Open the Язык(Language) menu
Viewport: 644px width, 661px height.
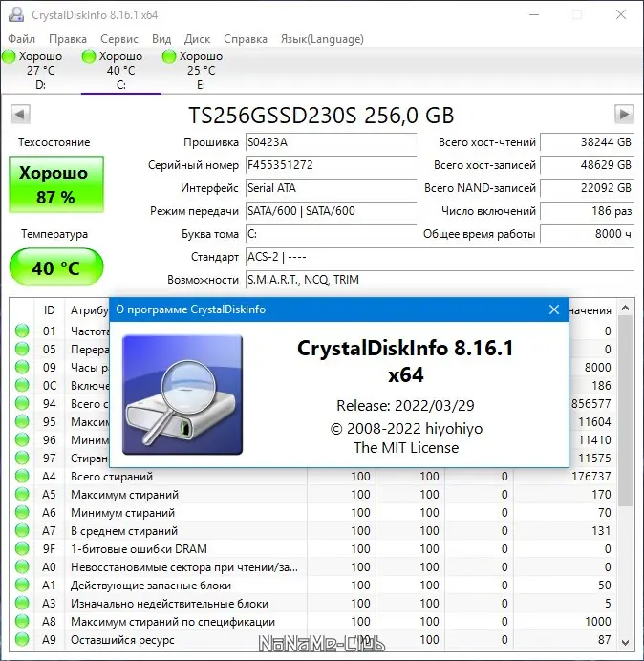pos(322,39)
